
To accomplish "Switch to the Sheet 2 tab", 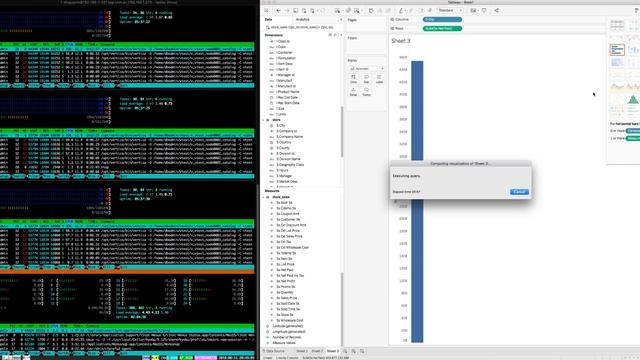I will pos(317,351).
